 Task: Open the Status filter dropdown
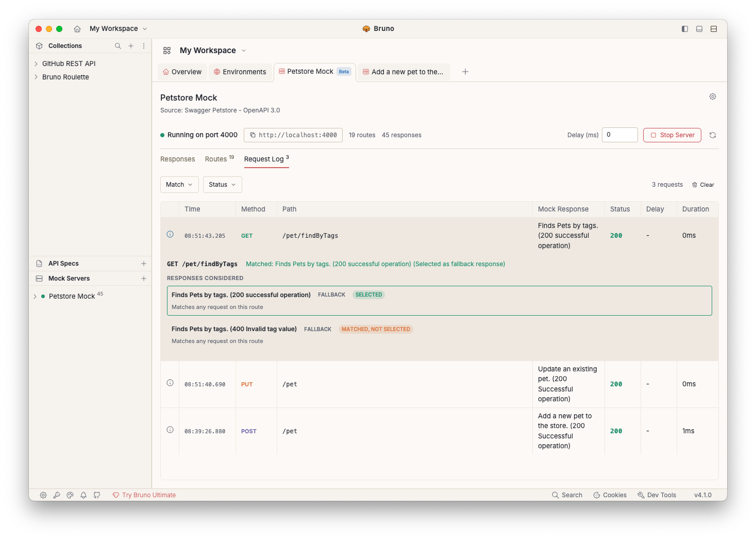point(223,185)
